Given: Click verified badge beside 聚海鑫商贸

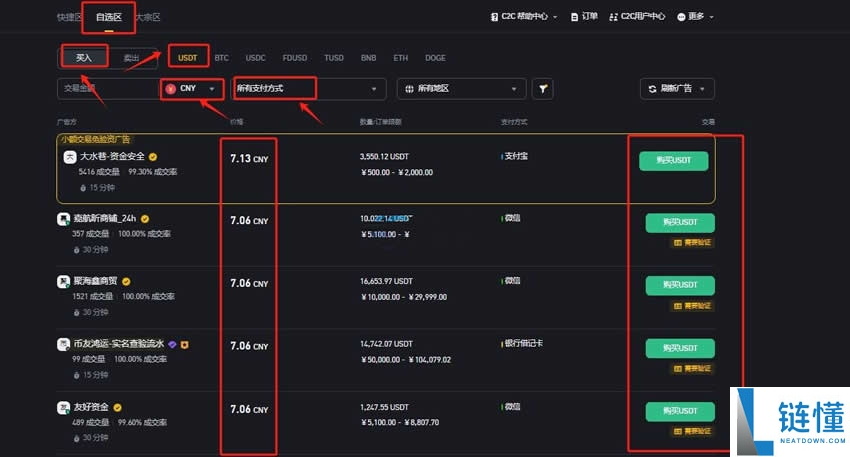Looking at the screenshot, I should tap(126, 281).
